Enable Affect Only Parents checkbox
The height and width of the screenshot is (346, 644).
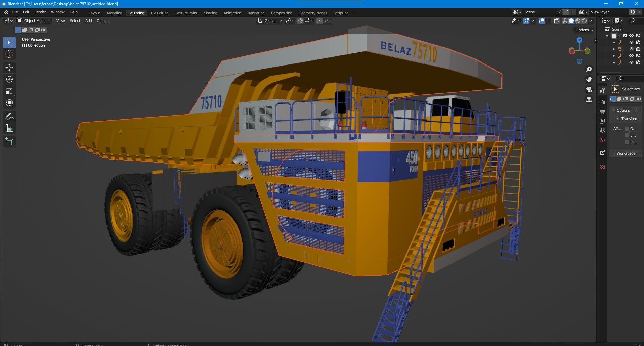[x=627, y=142]
